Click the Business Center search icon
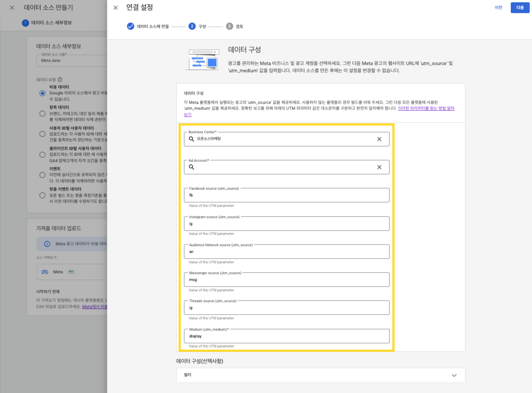 (191, 139)
